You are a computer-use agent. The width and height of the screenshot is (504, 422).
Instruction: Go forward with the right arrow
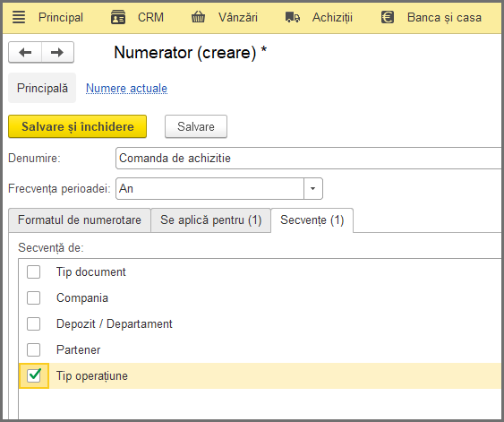point(57,52)
